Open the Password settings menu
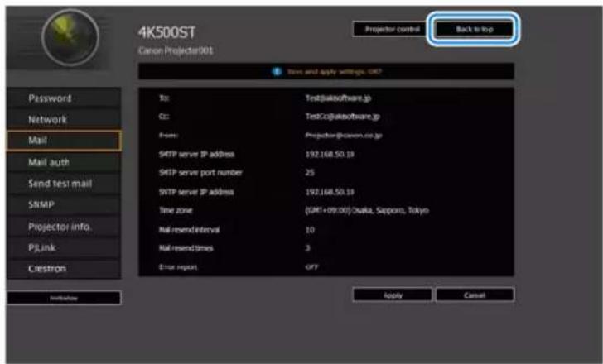 point(64,98)
